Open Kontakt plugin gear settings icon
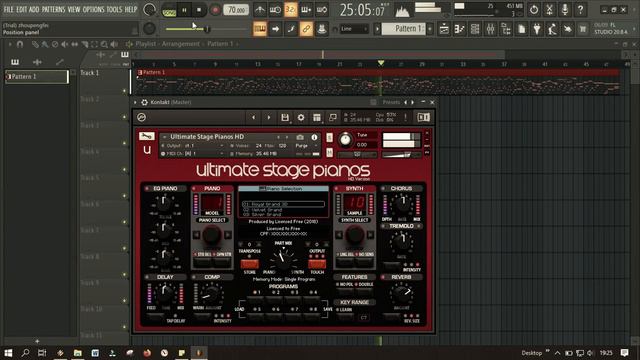Image resolution: width=640 pixels, height=360 pixels. pos(144,102)
